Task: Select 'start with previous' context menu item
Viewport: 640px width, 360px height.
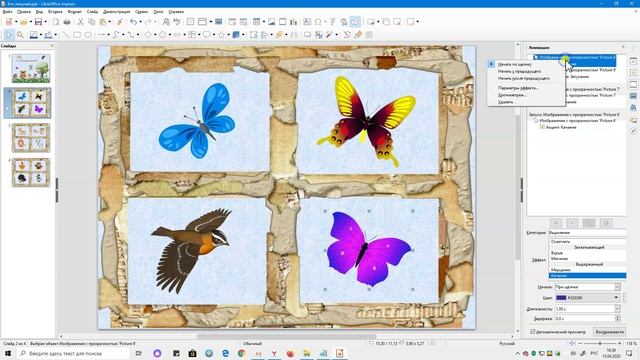Action: (x=519, y=71)
